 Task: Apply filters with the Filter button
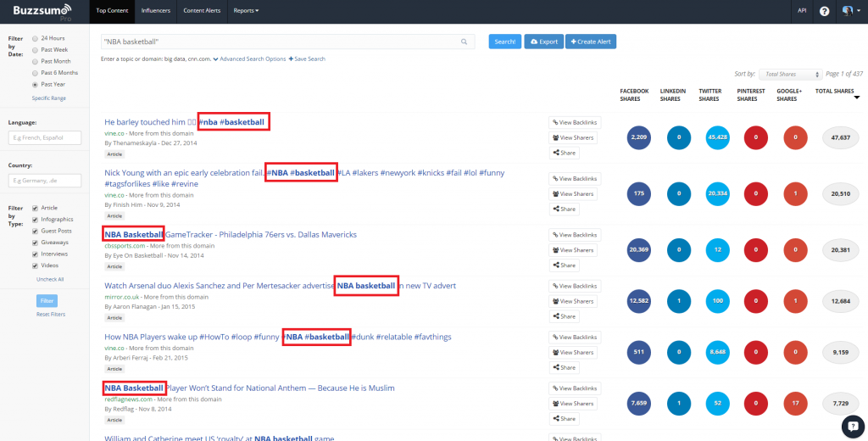[x=47, y=301]
